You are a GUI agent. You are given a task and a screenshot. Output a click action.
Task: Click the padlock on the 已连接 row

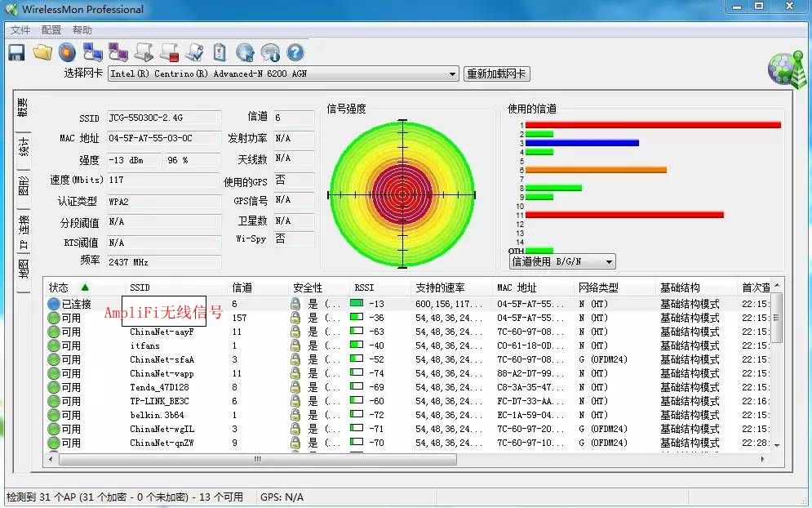point(294,302)
